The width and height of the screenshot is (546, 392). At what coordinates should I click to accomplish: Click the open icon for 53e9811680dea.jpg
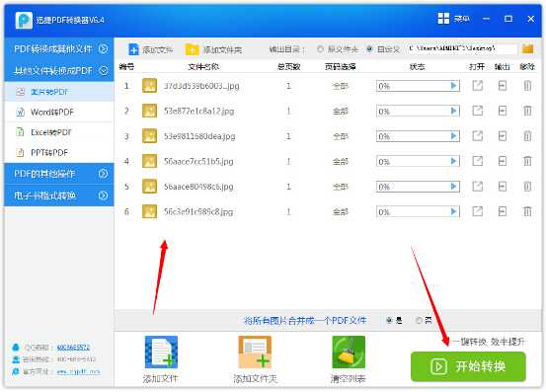(478, 136)
